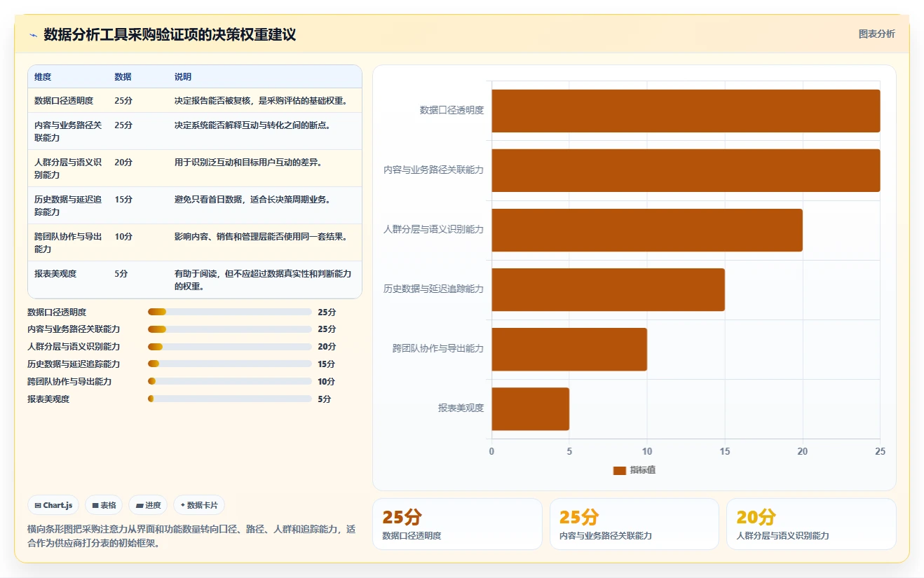Viewport: 924px width, 578px height.
Task: Click the 表格 tag chip
Action: (104, 505)
